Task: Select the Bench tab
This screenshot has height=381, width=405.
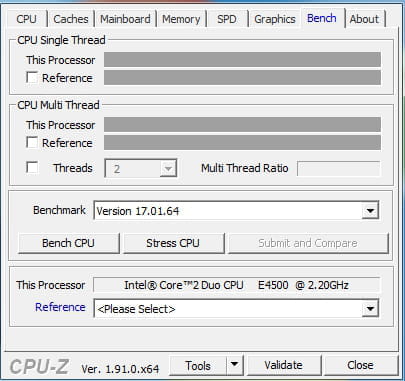Action: [322, 18]
